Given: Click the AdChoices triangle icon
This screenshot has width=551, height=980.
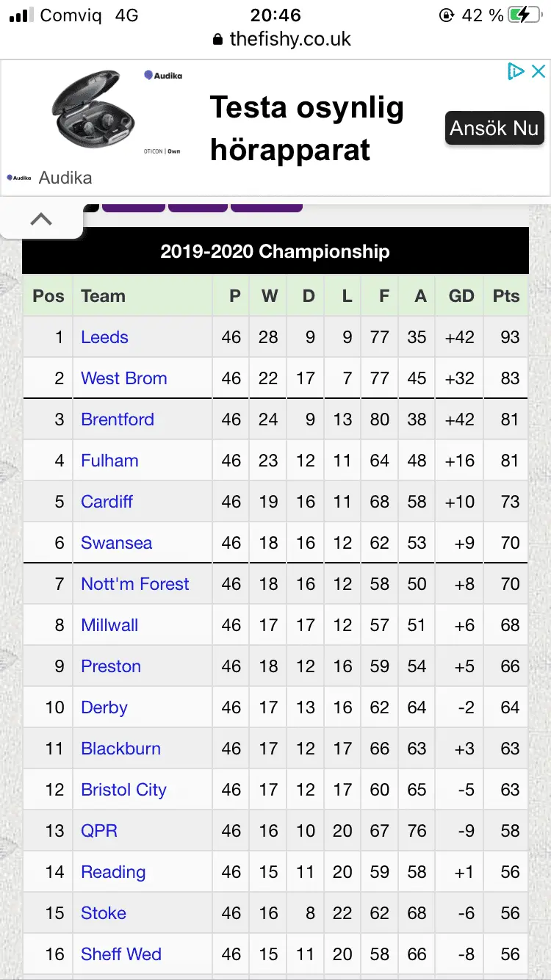Looking at the screenshot, I should [516, 71].
